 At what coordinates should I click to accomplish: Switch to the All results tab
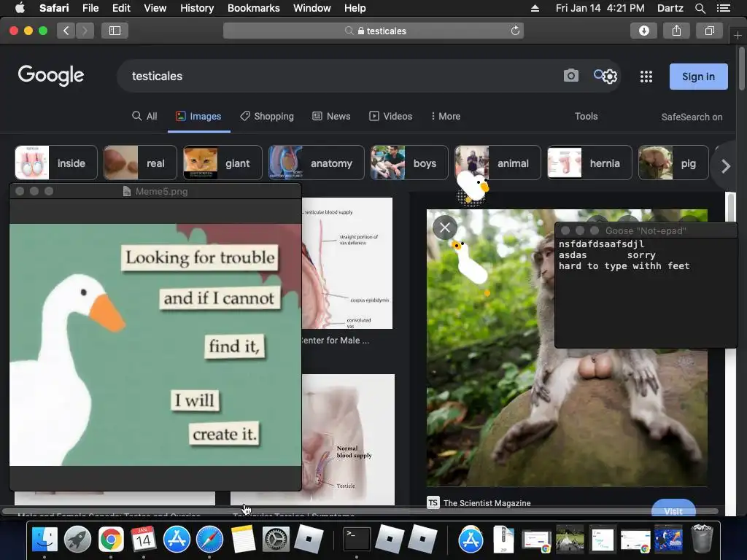pyautogui.click(x=144, y=116)
